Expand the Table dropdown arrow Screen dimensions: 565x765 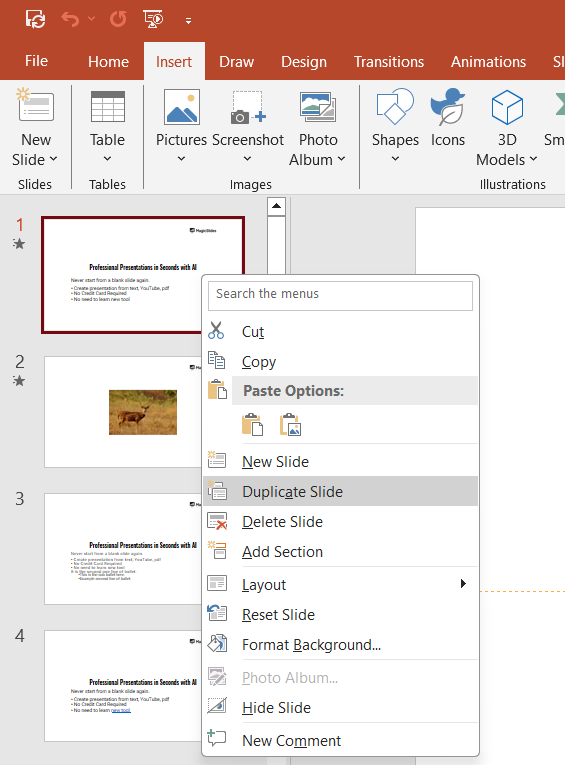point(107,159)
